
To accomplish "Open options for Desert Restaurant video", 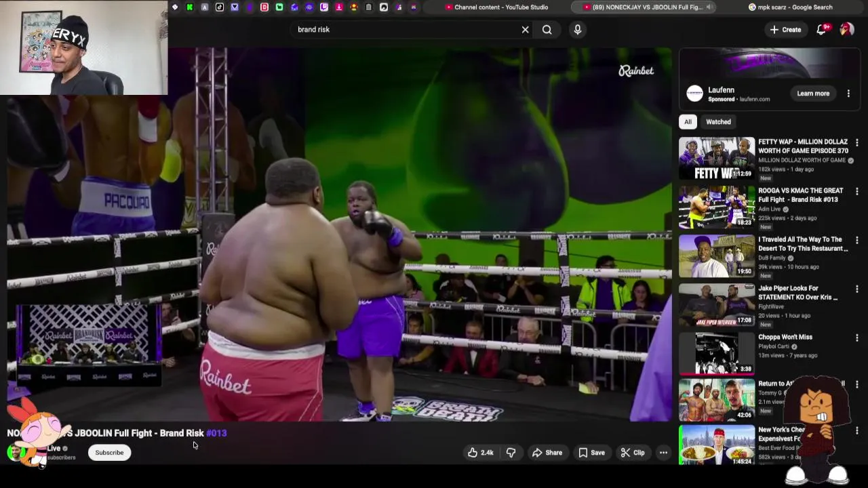I will [857, 241].
